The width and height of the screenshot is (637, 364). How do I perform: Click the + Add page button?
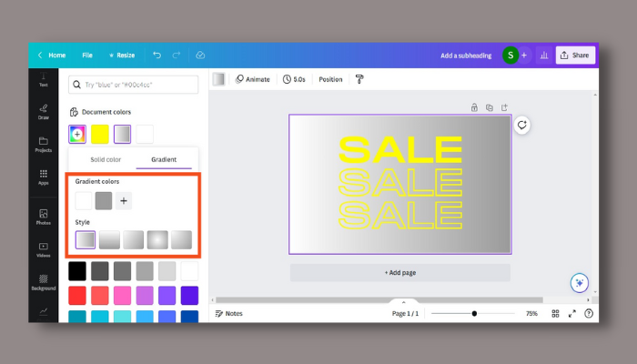click(400, 273)
